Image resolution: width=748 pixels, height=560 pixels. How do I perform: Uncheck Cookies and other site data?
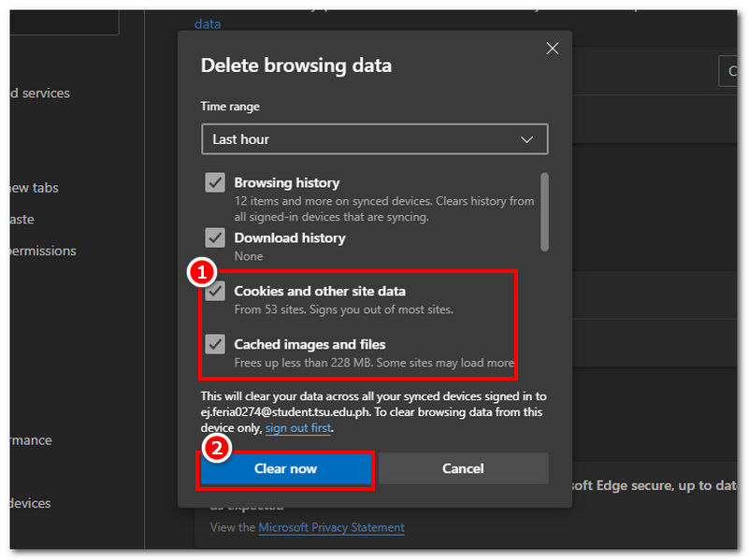[x=215, y=291]
